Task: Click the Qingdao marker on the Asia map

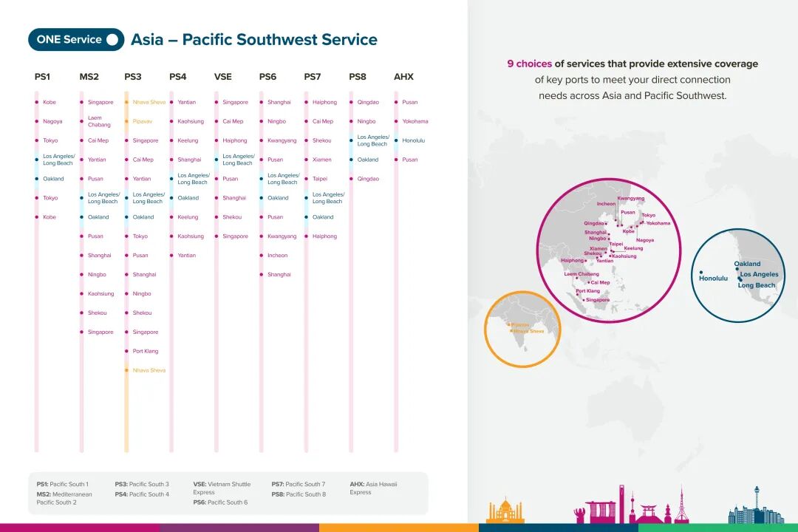Action: click(x=607, y=223)
